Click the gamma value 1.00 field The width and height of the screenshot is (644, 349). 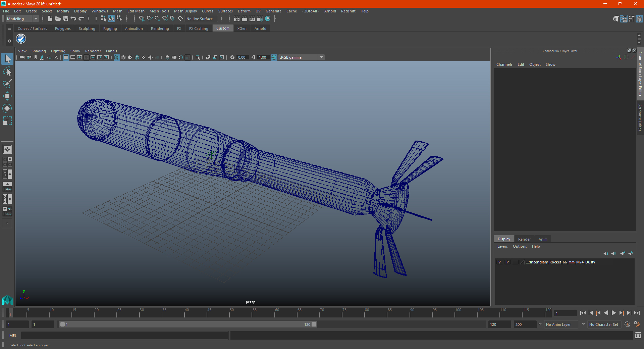(263, 57)
